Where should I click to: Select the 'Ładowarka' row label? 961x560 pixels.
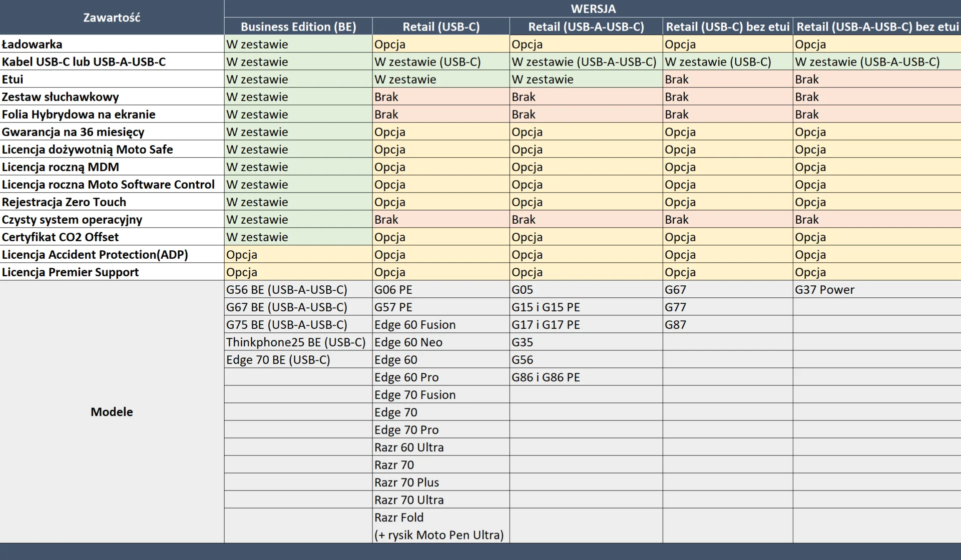(112, 44)
